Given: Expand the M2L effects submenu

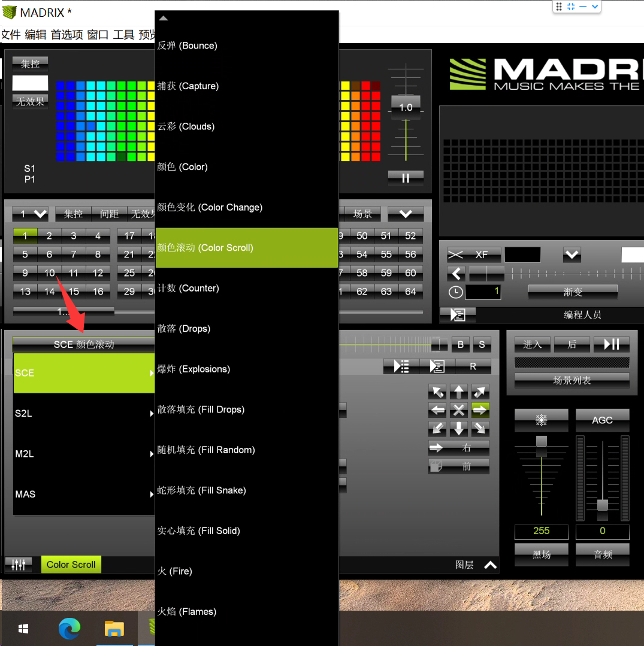Looking at the screenshot, I should [84, 454].
